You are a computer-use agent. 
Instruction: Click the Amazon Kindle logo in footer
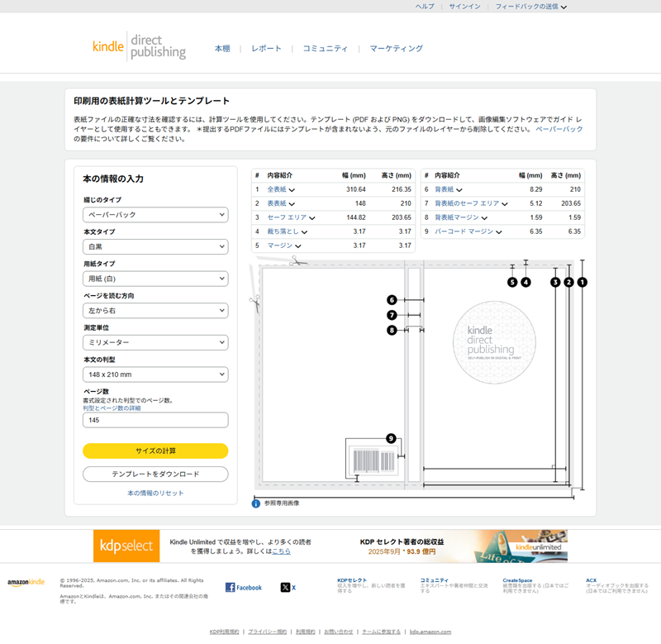pyautogui.click(x=26, y=583)
